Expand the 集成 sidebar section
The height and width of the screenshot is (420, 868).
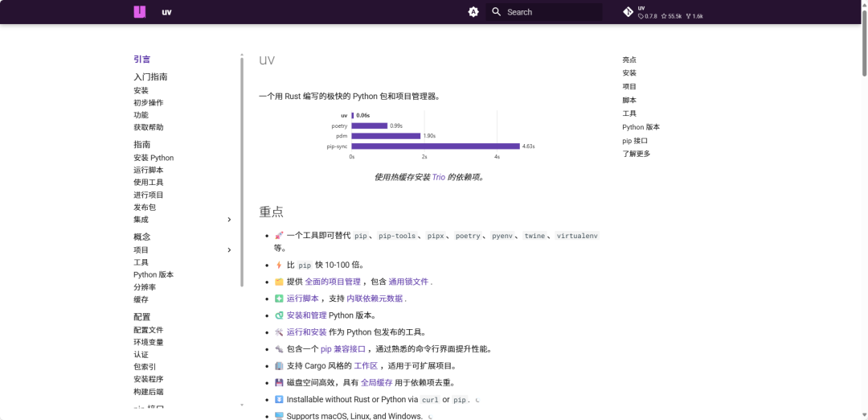point(229,220)
